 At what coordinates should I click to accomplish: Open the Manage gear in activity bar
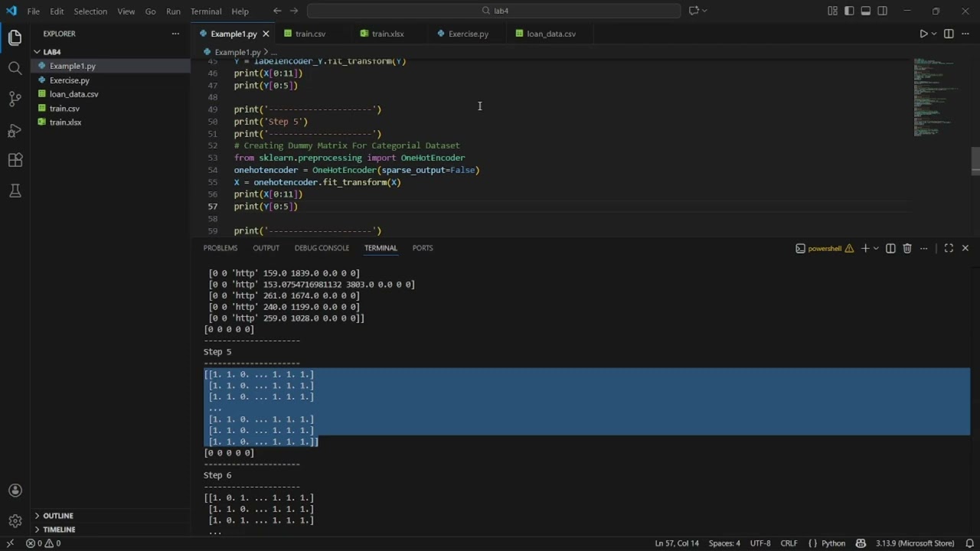[x=15, y=521]
